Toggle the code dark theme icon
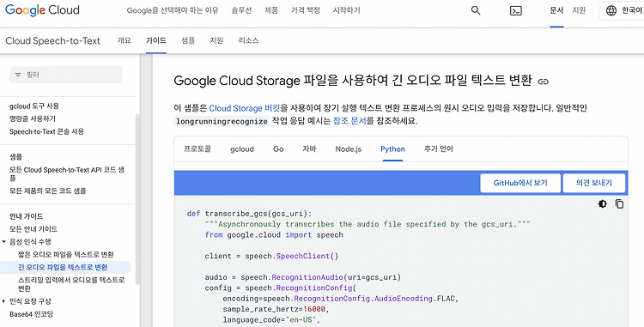 pyautogui.click(x=603, y=204)
